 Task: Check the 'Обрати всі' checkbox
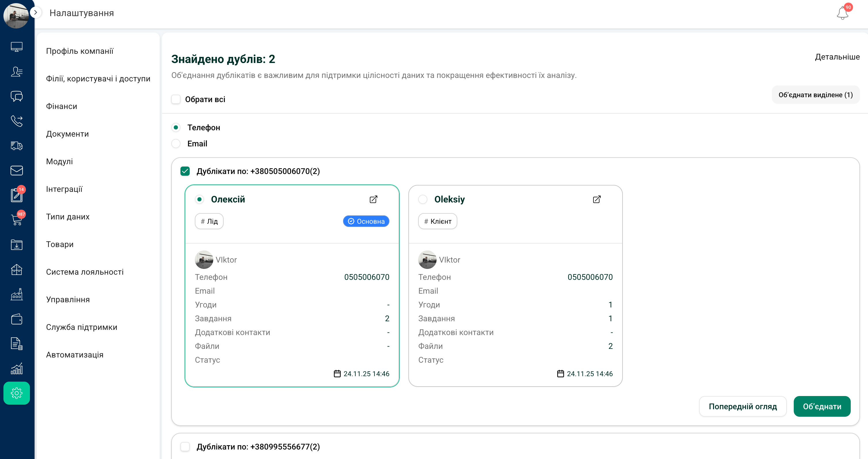[x=176, y=99]
